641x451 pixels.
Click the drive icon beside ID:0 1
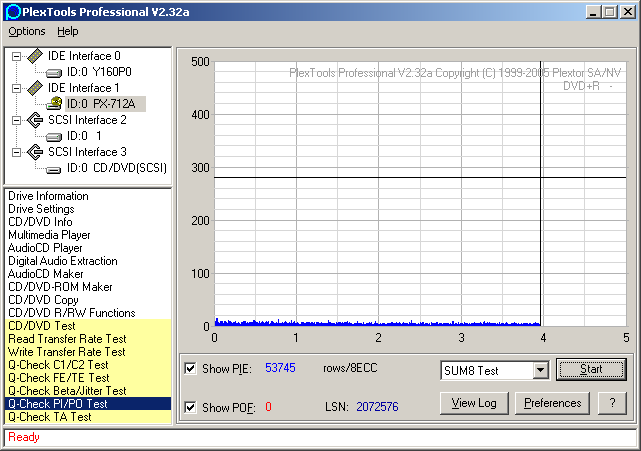pyautogui.click(x=54, y=137)
